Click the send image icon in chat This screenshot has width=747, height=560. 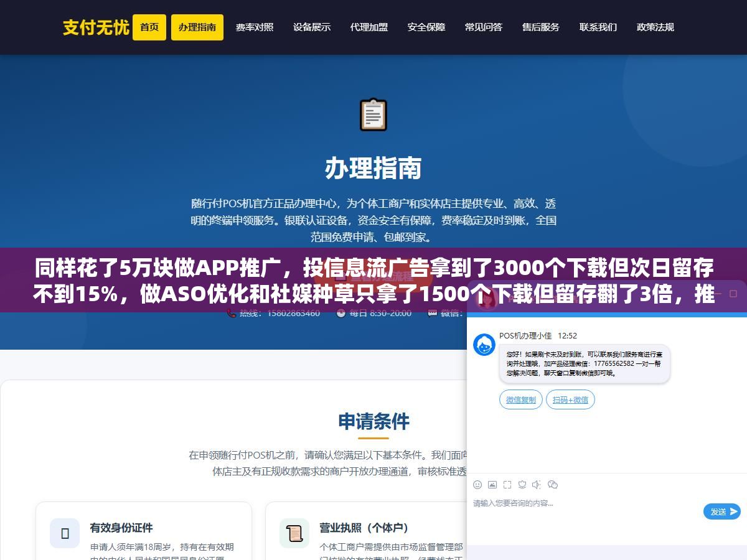(492, 485)
